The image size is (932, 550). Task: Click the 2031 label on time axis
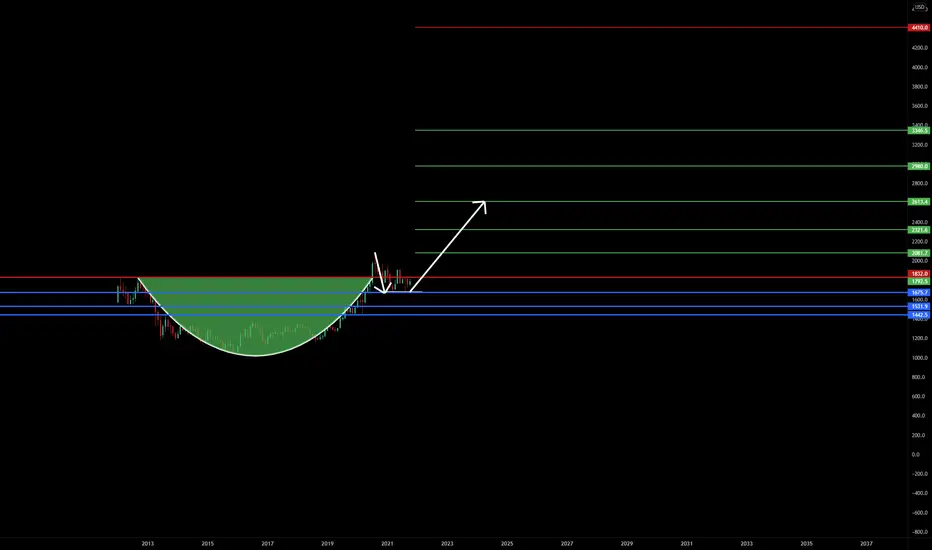click(x=687, y=543)
